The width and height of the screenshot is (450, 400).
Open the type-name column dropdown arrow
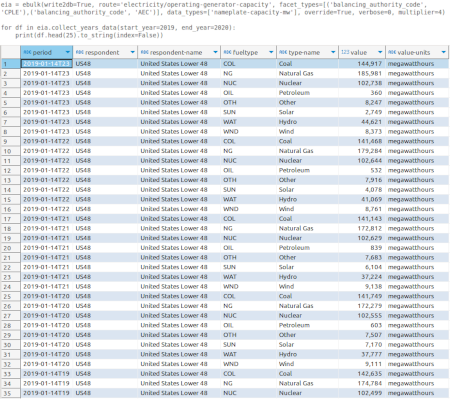click(333, 52)
